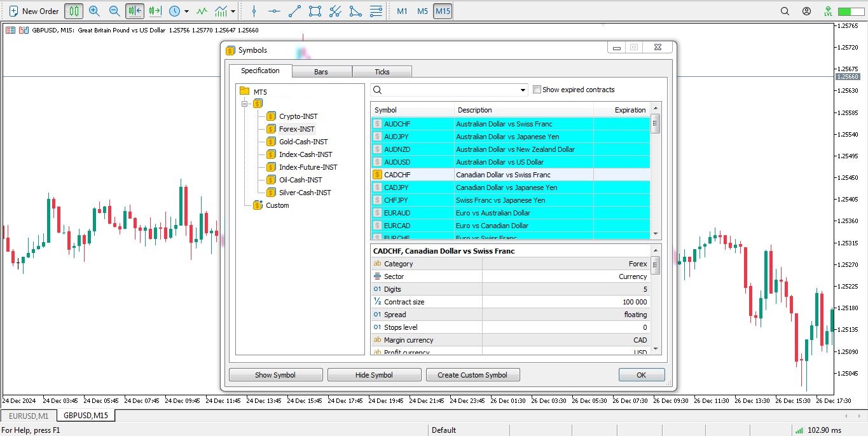Select the vertical line drawing tool
This screenshot has width=868, height=436.
coord(254,11)
